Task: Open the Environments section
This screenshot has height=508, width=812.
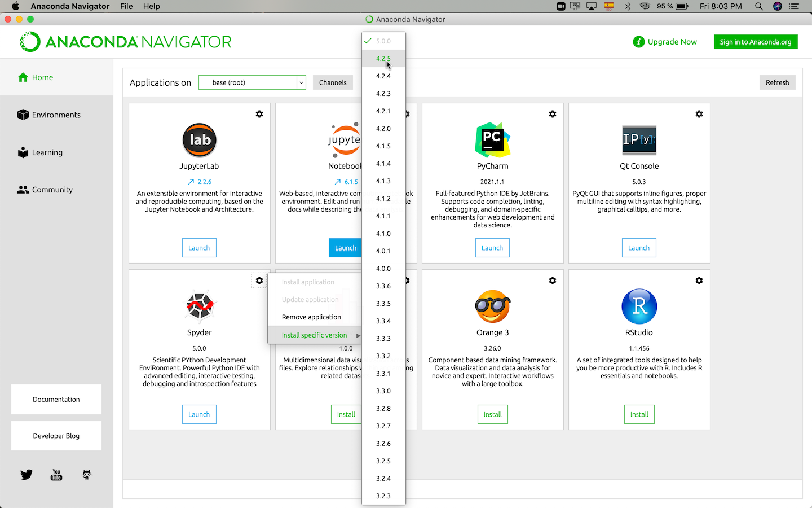Action: 23,115
